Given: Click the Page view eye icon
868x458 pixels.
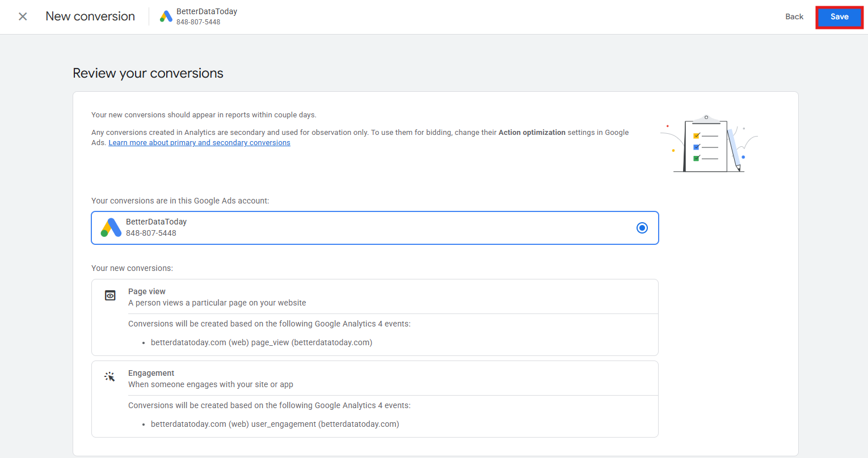Looking at the screenshot, I should pos(110,295).
